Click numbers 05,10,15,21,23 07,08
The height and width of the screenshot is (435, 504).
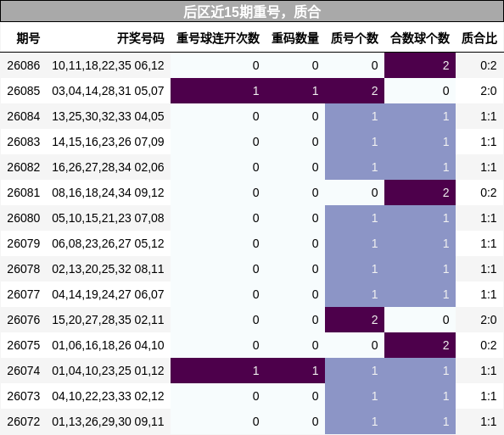coord(108,218)
